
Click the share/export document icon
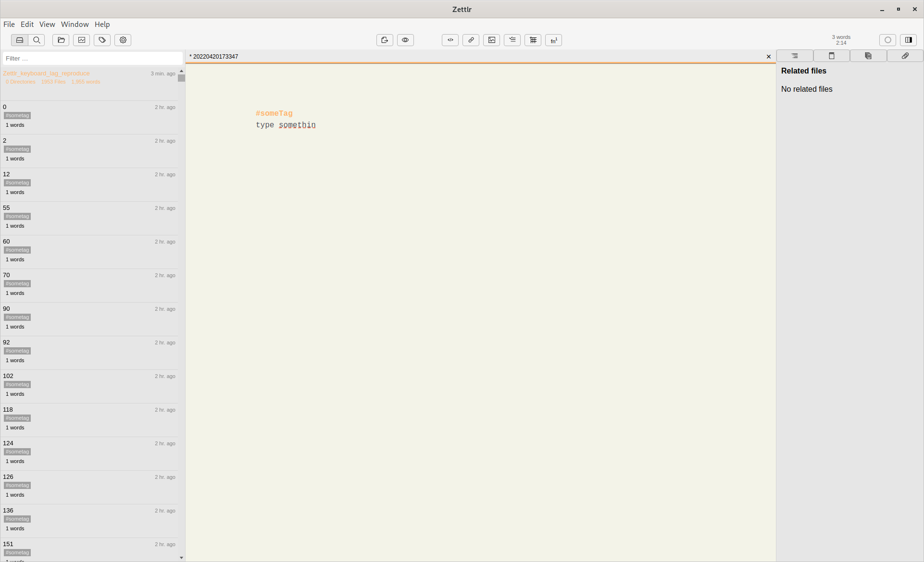click(x=385, y=40)
